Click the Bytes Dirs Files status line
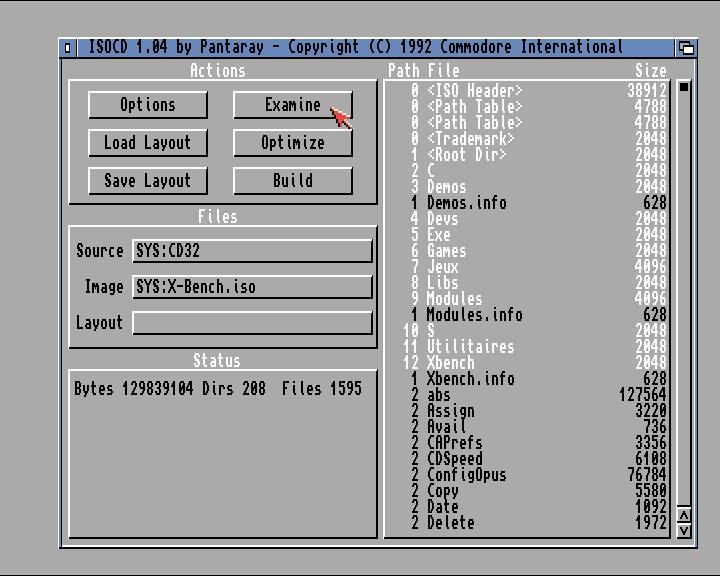The width and height of the screenshot is (720, 576). point(218,389)
